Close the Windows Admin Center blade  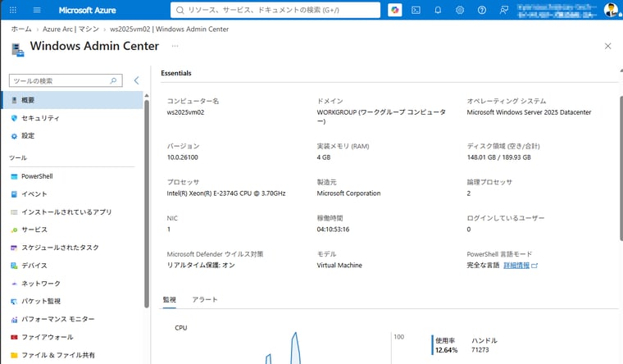click(x=608, y=46)
